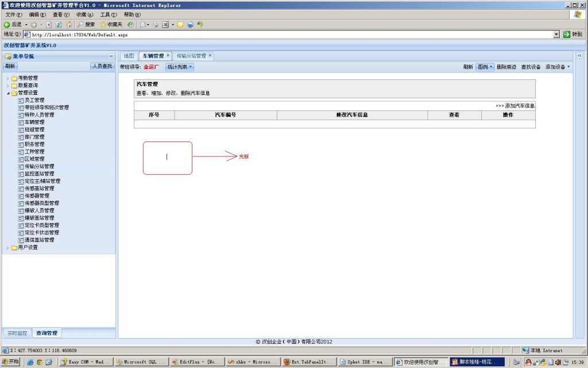
Task: Click the 刷新 button in navigation panel
Action: (x=10, y=67)
